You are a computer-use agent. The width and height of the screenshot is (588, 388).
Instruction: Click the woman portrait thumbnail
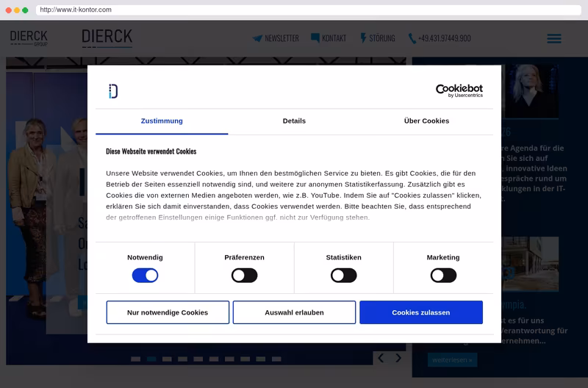point(531,91)
